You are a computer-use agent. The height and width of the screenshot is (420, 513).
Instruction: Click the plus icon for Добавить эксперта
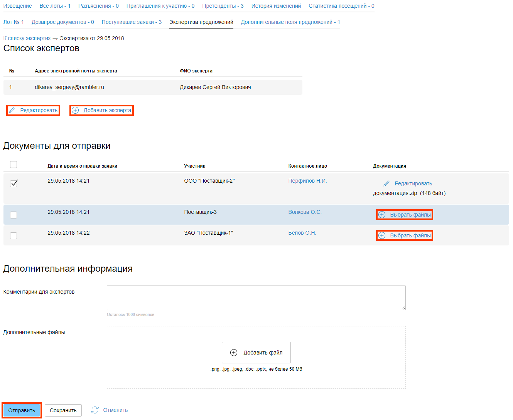click(x=76, y=111)
